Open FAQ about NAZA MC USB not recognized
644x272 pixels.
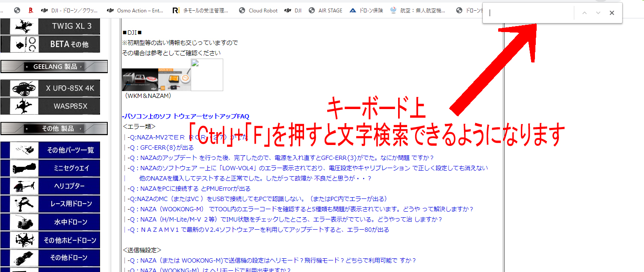[x=257, y=198]
